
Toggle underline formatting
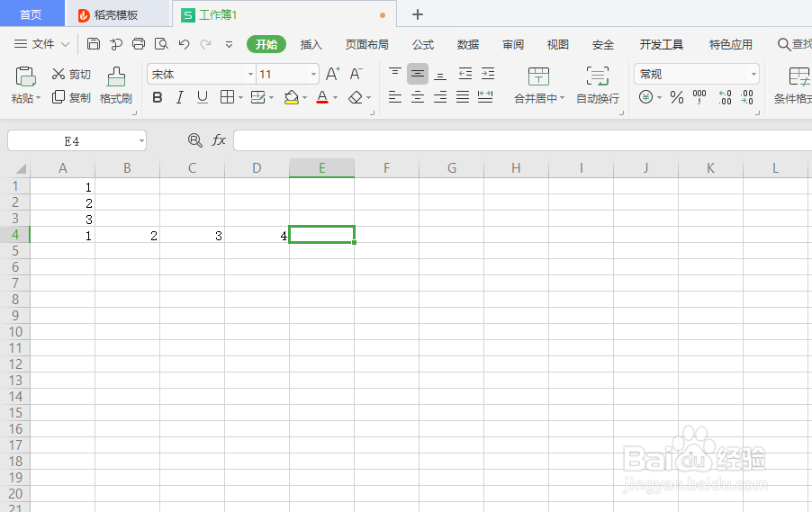point(203,97)
